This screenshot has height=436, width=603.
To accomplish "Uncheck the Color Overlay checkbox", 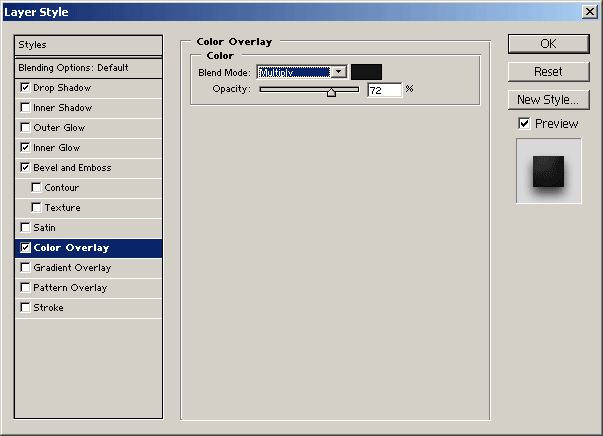I will [25, 248].
